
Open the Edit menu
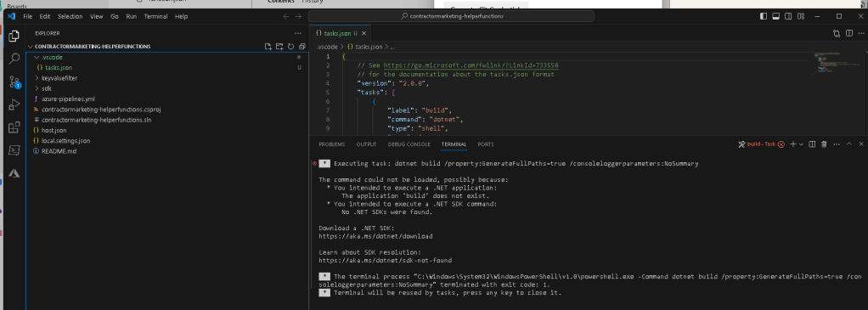click(45, 17)
